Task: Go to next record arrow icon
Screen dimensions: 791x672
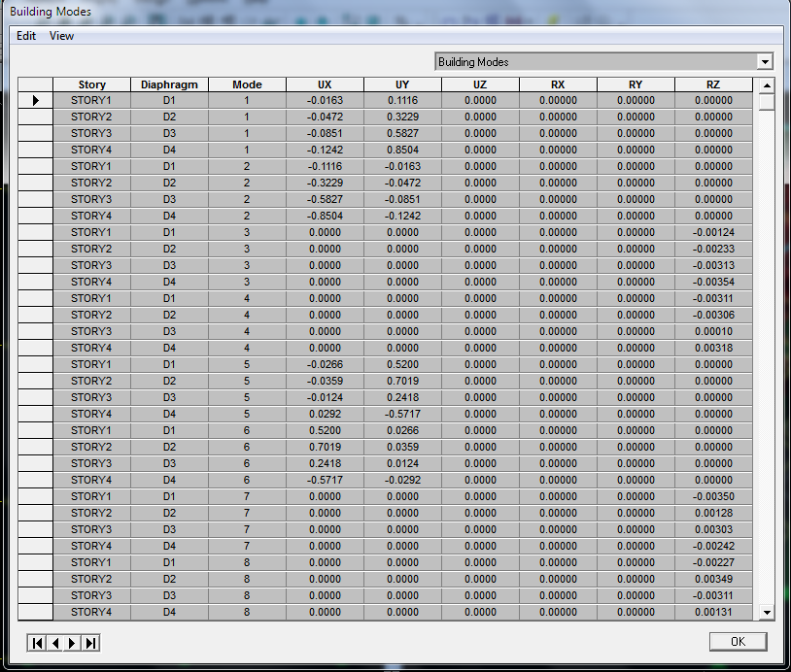Action: [72, 643]
